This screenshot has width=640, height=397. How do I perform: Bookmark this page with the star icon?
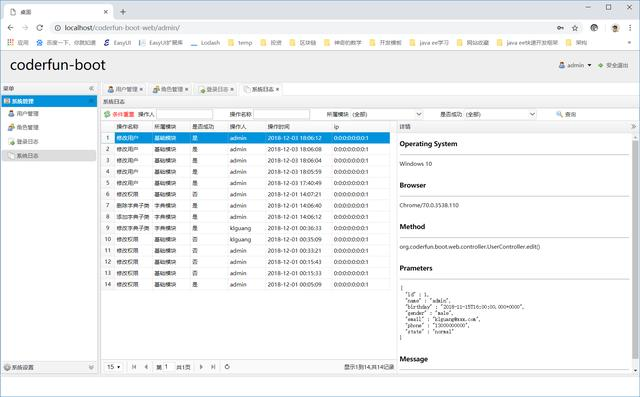(575, 28)
